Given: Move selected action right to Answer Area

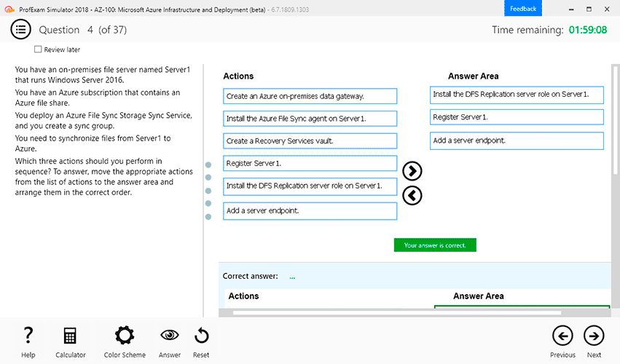Looking at the screenshot, I should tap(412, 171).
